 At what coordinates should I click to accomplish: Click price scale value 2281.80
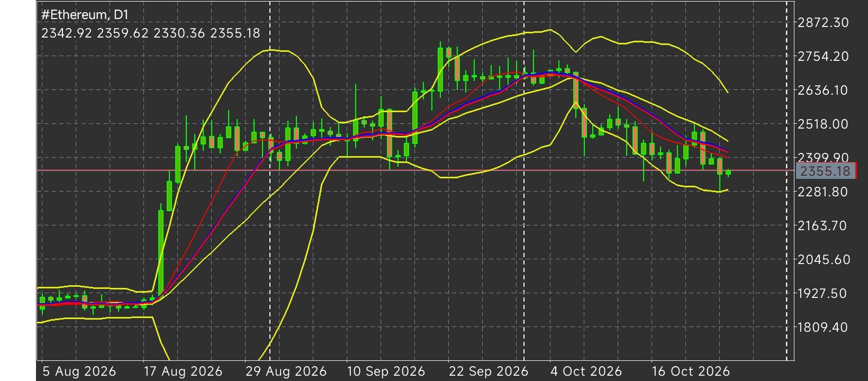pyautogui.click(x=823, y=192)
